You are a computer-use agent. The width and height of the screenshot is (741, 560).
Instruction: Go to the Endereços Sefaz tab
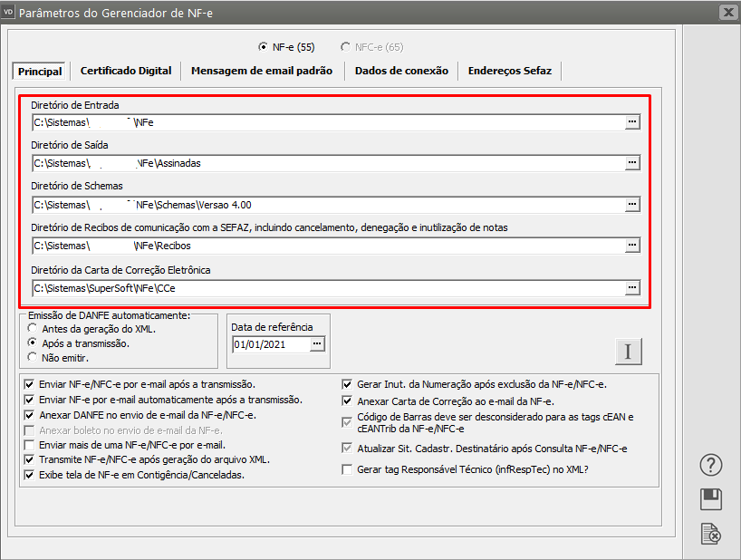(x=509, y=71)
